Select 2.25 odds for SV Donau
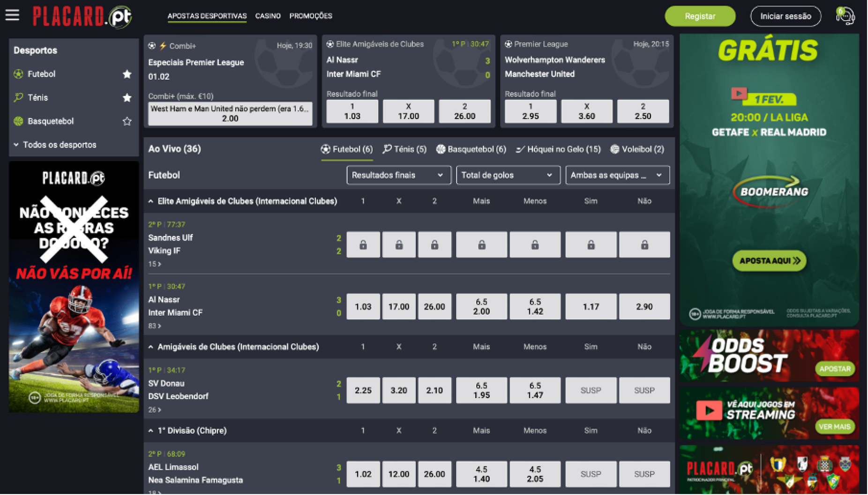Screen dimensions: 868x495 click(x=363, y=391)
